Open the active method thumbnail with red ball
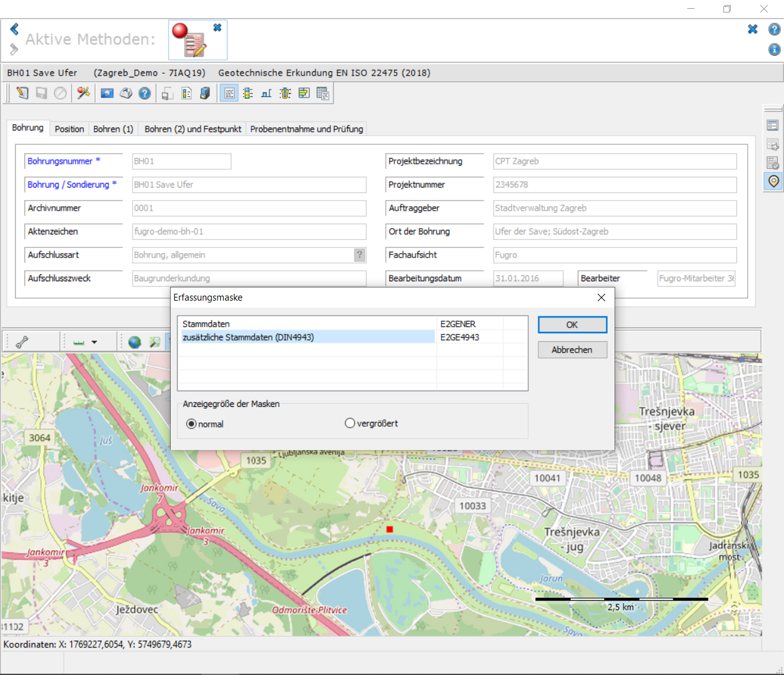 (190, 41)
